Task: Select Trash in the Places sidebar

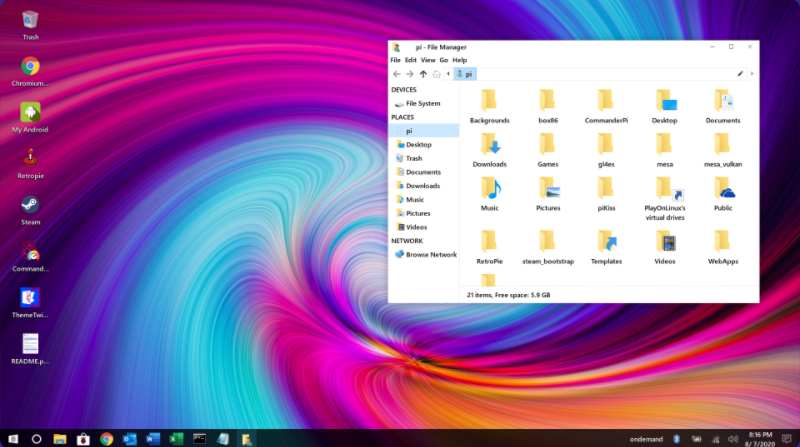Action: click(413, 158)
